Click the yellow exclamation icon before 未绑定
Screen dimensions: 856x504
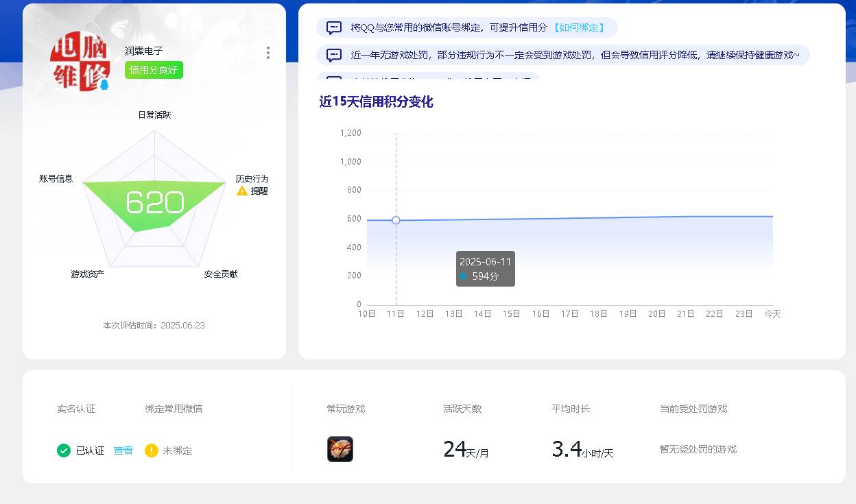pos(151,451)
